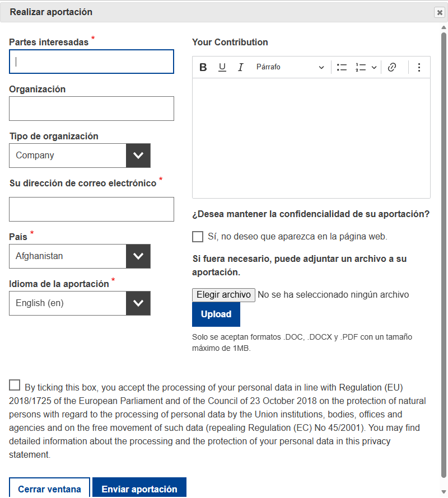The image size is (448, 498).
Task: Click the scrollbar down arrow
Action: pyautogui.click(x=444, y=492)
